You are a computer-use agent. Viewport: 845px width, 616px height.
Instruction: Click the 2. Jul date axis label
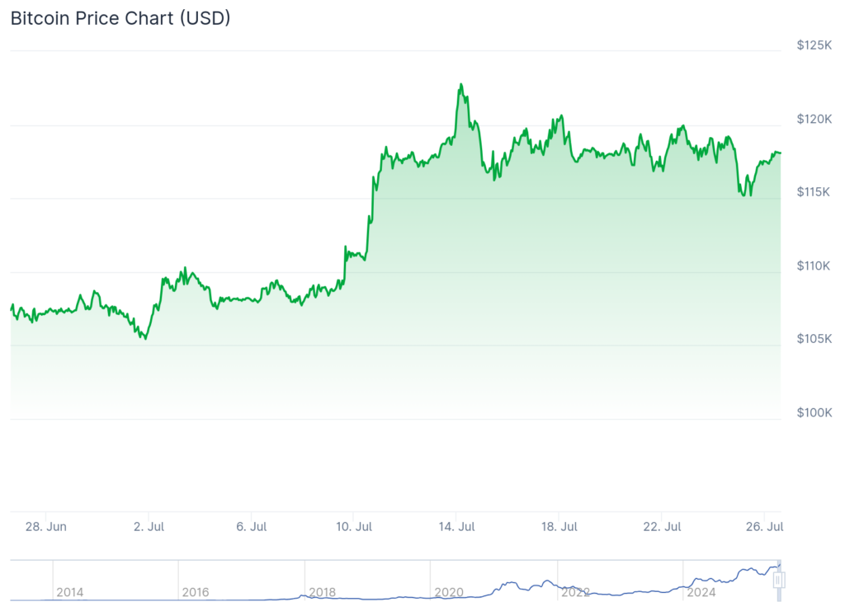pyautogui.click(x=149, y=526)
